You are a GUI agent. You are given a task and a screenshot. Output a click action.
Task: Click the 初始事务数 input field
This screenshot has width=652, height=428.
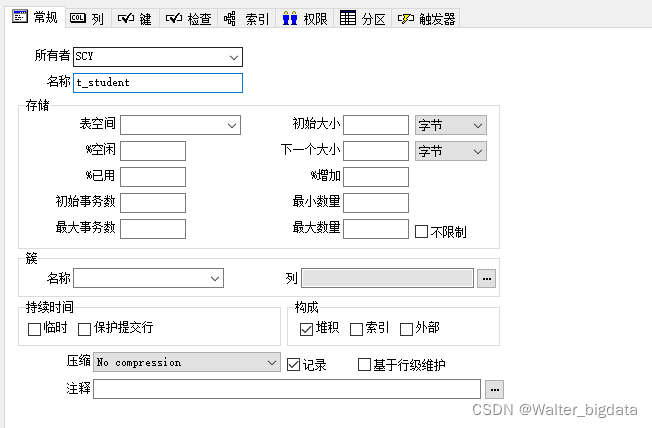pos(153,203)
